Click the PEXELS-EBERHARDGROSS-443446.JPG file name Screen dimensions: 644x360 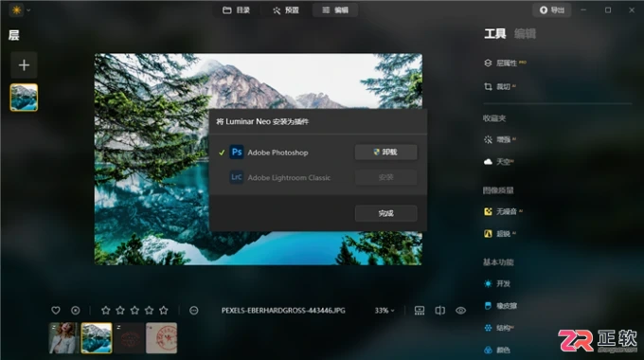(x=283, y=311)
